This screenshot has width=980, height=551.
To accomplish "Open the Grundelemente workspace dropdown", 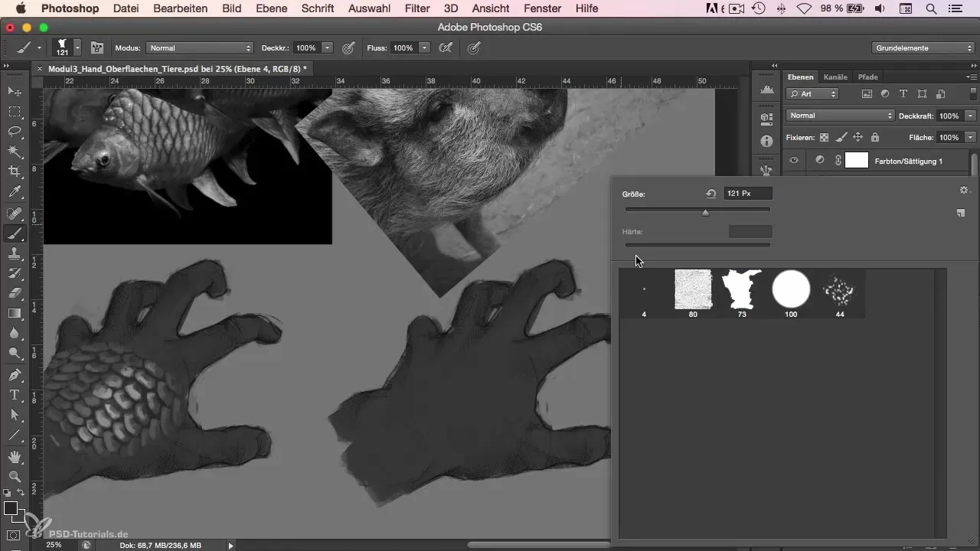I will click(x=923, y=47).
